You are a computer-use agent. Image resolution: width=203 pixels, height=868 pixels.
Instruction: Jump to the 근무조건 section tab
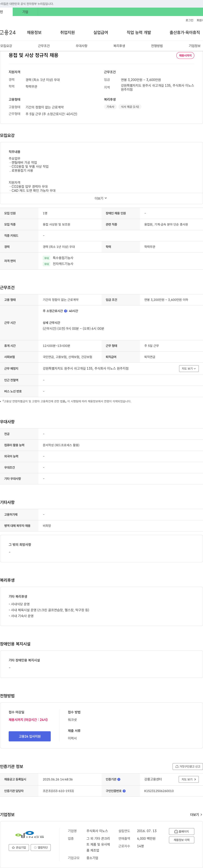[x=44, y=46]
